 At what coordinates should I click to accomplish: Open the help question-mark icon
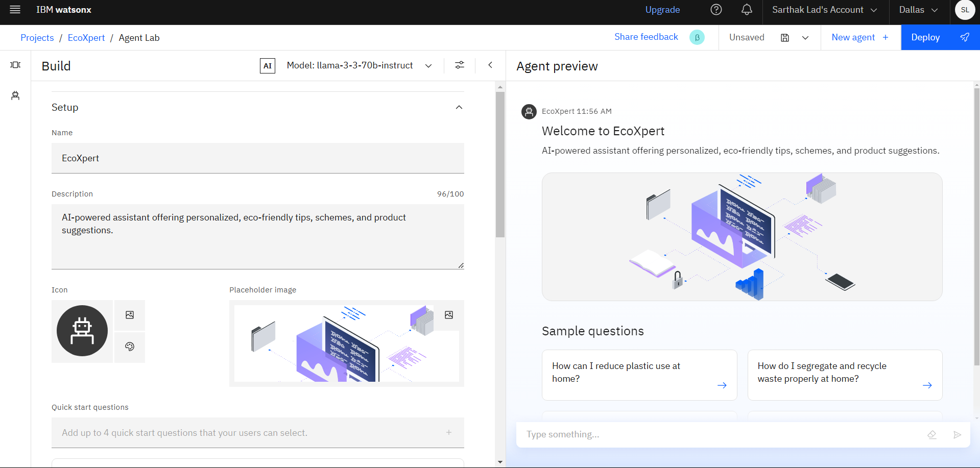click(x=716, y=10)
